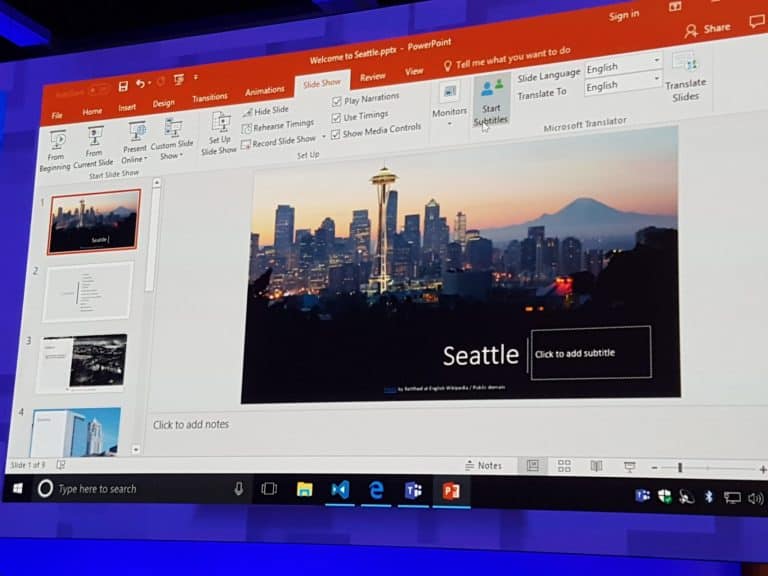The height and width of the screenshot is (576, 768).
Task: Click Start From Beginning quick access icon
Action: pos(179,80)
